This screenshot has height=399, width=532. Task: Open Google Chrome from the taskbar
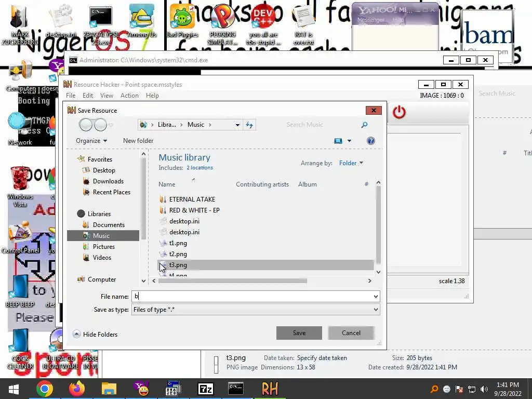(45, 389)
